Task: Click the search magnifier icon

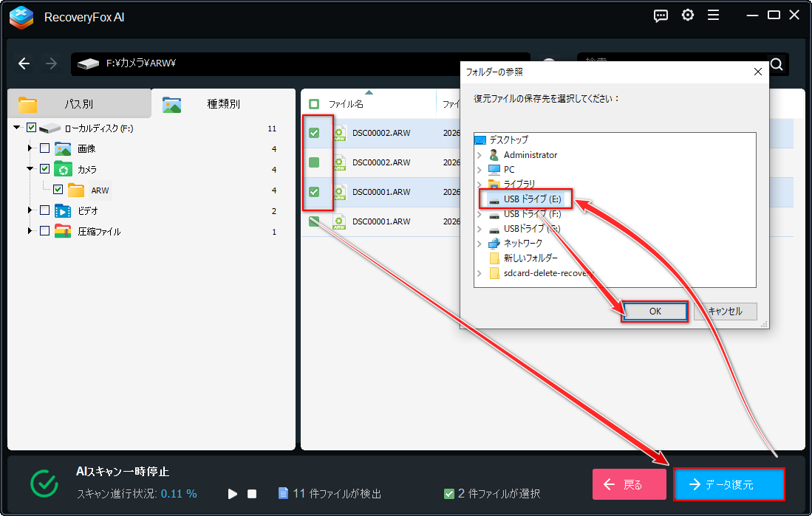Action: (x=776, y=64)
